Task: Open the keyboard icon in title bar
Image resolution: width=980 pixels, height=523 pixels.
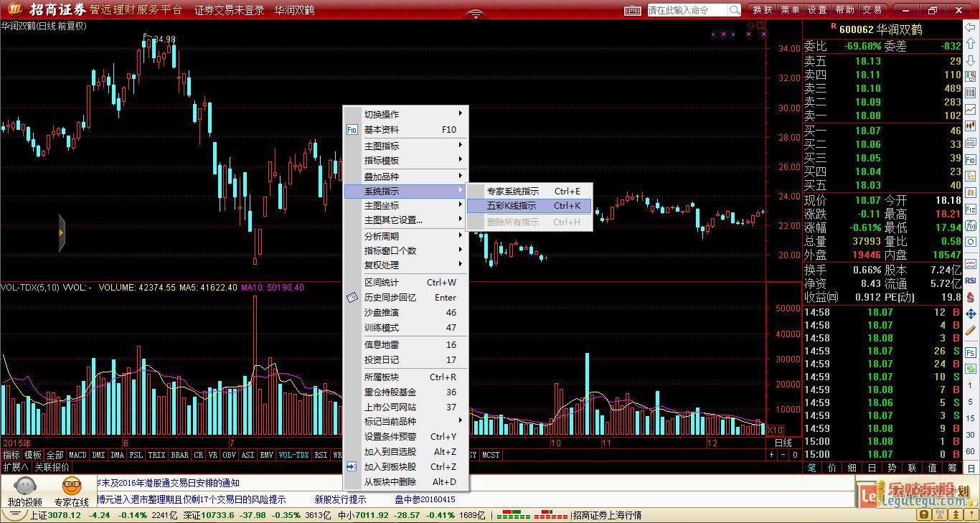Action: 632,10
